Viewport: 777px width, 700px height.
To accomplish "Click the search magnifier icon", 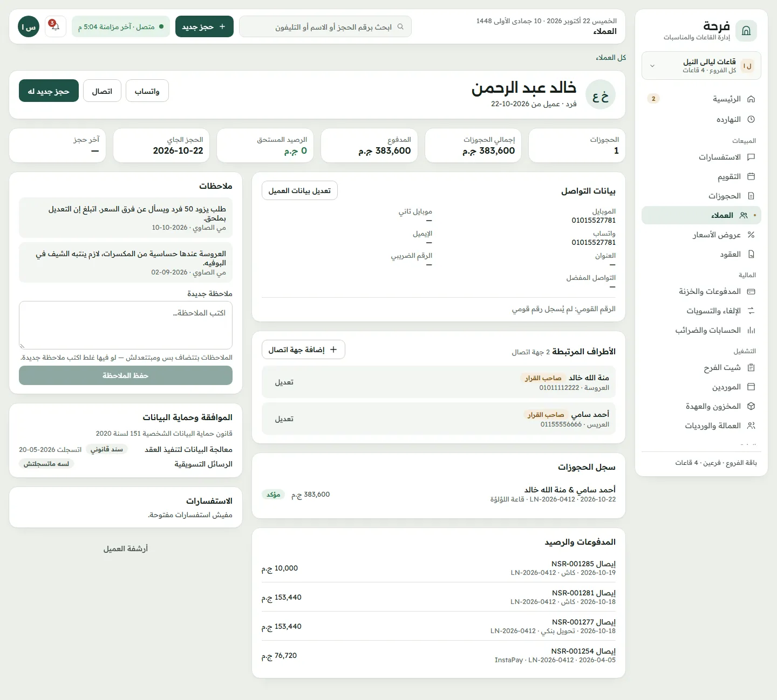I will pos(400,26).
